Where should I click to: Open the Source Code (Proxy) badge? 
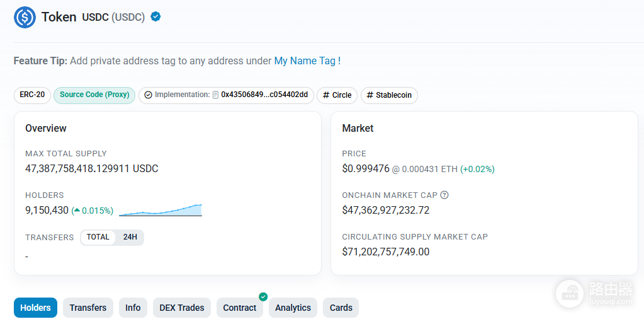coord(94,95)
